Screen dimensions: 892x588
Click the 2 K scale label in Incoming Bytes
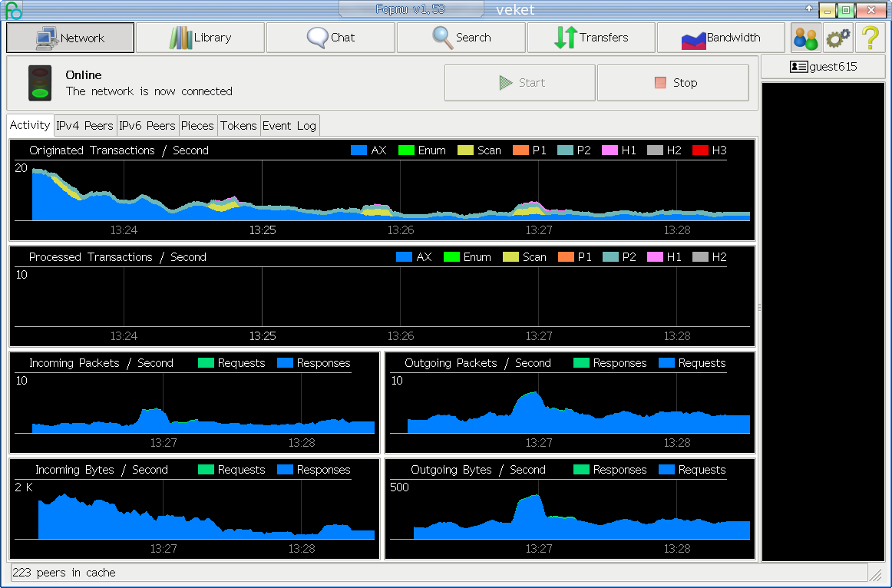click(24, 487)
